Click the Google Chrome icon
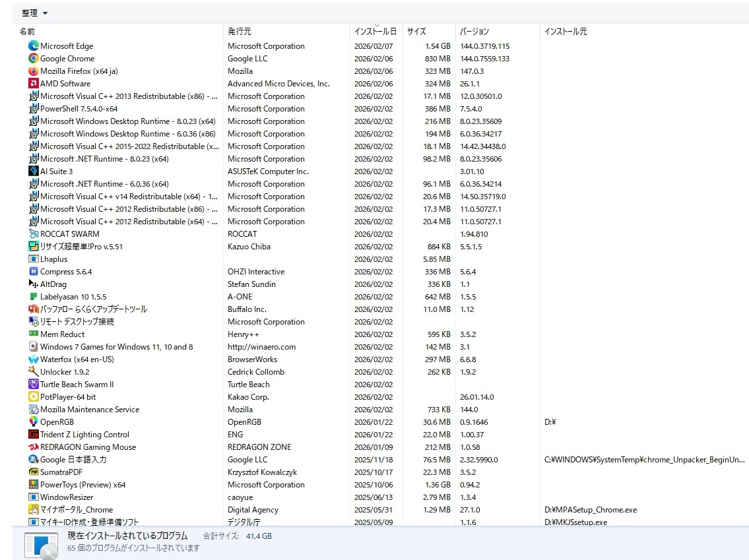Screen dimensions: 749x560 [x=34, y=58]
